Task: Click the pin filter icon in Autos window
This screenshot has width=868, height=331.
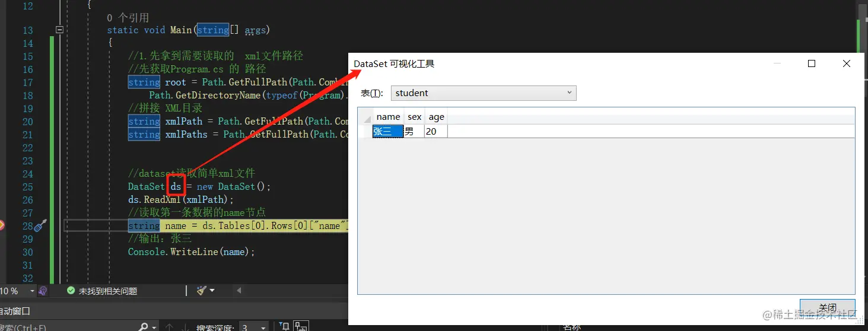Action: 285,326
